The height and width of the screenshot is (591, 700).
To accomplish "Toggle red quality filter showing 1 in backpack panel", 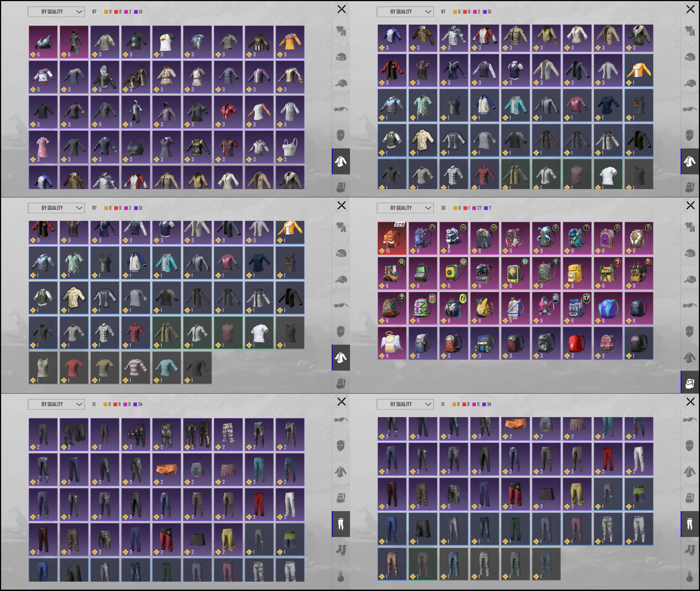I will coord(466,208).
